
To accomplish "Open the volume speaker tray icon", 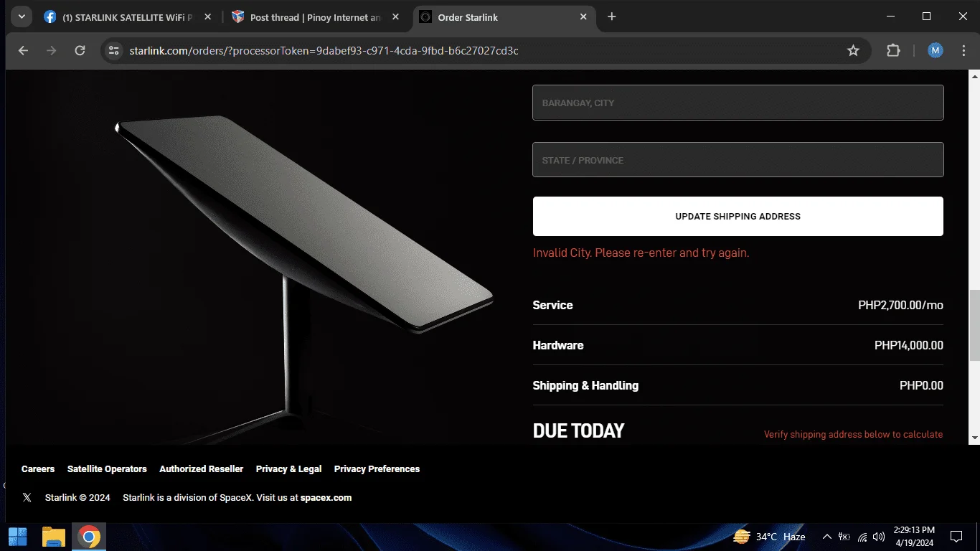I will coord(879,537).
